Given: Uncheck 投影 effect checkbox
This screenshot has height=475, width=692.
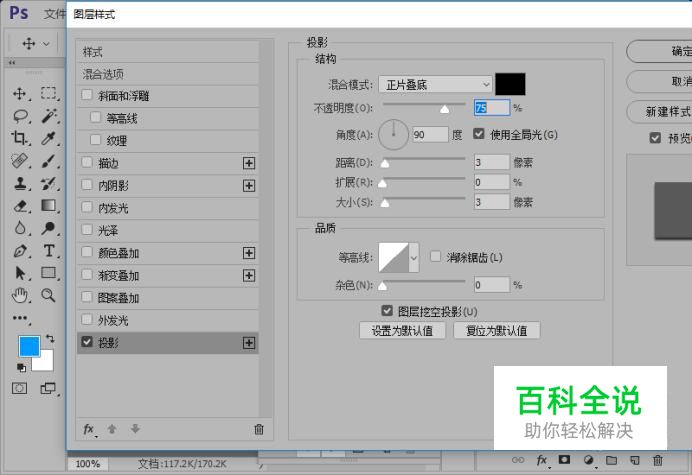Looking at the screenshot, I should click(87, 342).
